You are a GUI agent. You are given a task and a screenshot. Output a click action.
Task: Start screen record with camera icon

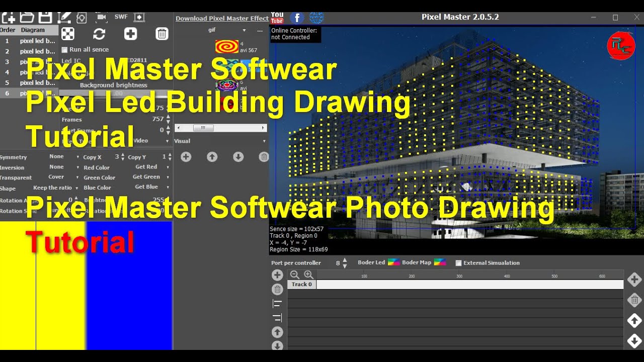click(102, 17)
